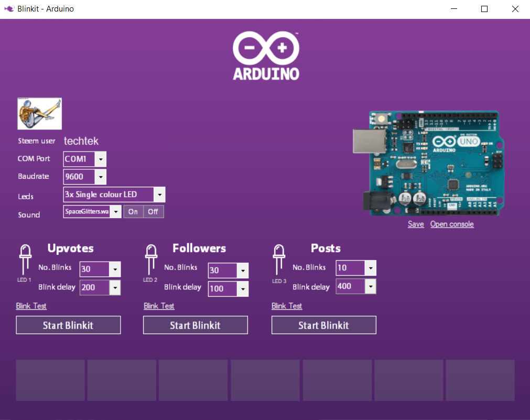Click the Baudrate label
Image resolution: width=530 pixels, height=420 pixels.
34,176
